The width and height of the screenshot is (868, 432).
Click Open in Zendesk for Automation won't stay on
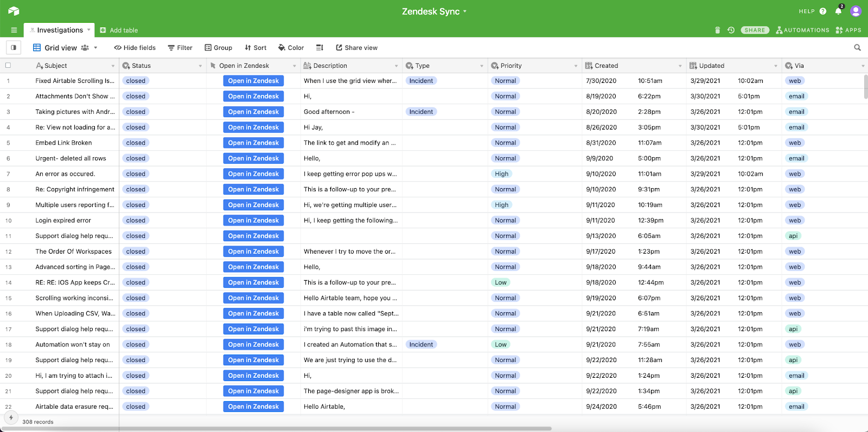[x=253, y=345]
